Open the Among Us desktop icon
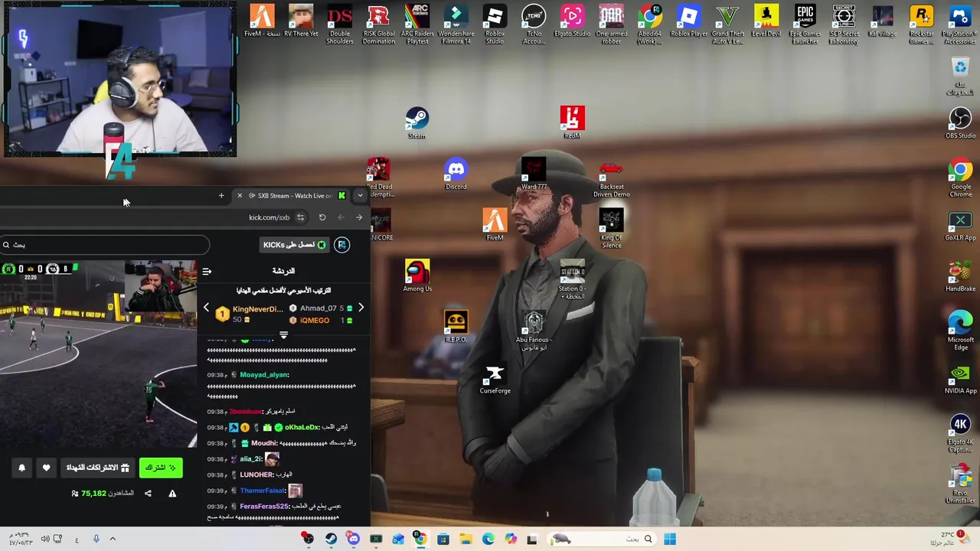The image size is (980, 551). click(417, 275)
